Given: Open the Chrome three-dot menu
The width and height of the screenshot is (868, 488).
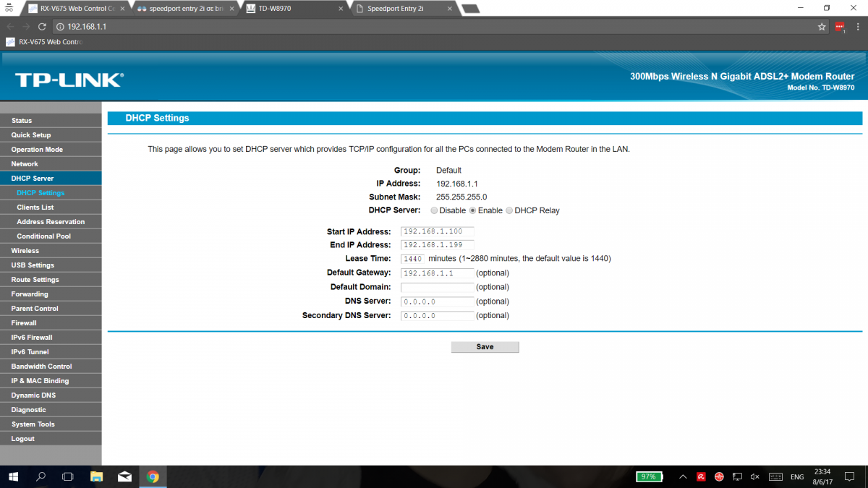Looking at the screenshot, I should (858, 27).
